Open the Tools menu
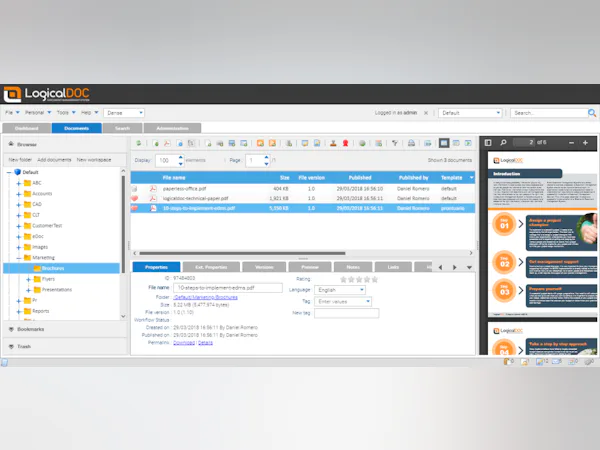 66,112
